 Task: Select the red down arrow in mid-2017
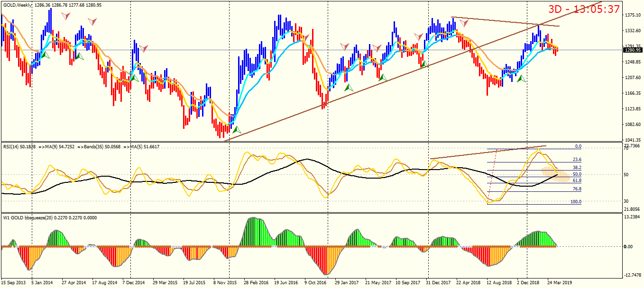click(x=377, y=48)
